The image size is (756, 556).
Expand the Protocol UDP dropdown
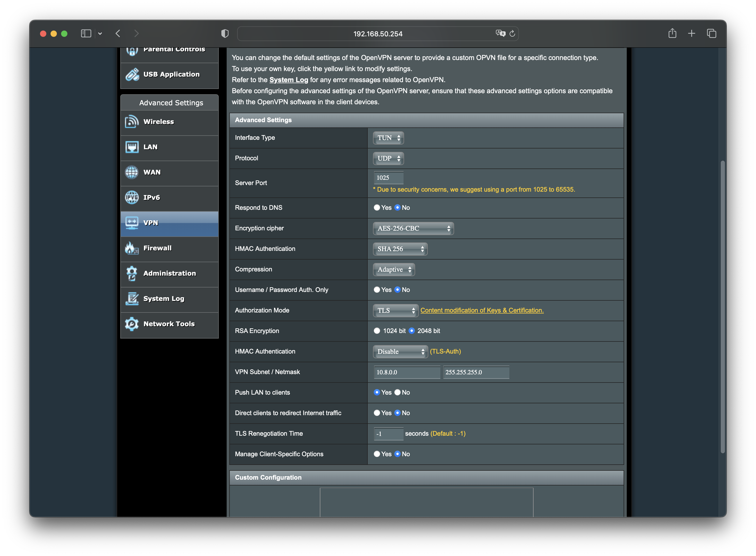388,158
